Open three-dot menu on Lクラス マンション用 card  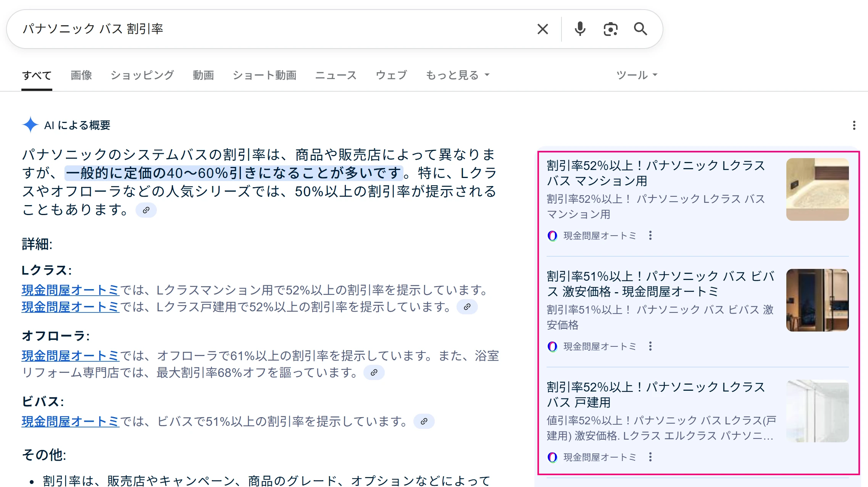(x=650, y=235)
